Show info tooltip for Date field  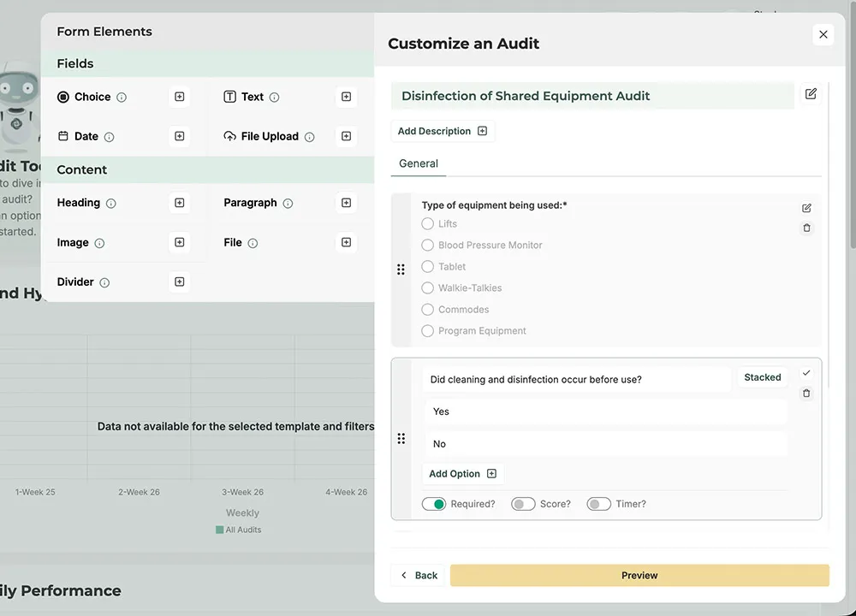click(x=110, y=137)
